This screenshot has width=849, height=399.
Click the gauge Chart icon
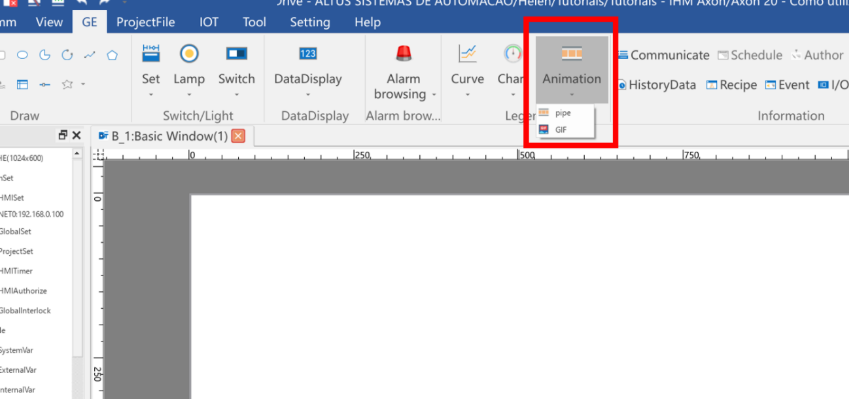(512, 53)
